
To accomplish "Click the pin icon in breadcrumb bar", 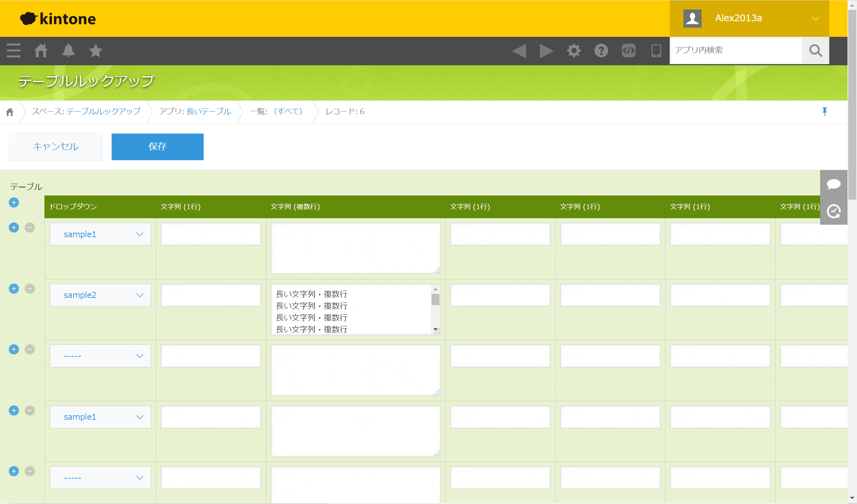I will click(x=824, y=111).
